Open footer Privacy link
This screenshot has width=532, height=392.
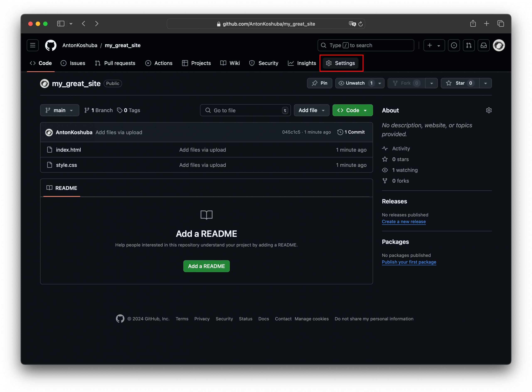202,319
